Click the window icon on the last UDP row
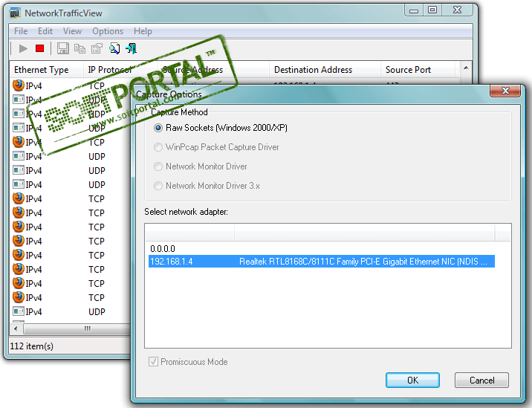The width and height of the screenshot is (532, 408). tap(19, 311)
